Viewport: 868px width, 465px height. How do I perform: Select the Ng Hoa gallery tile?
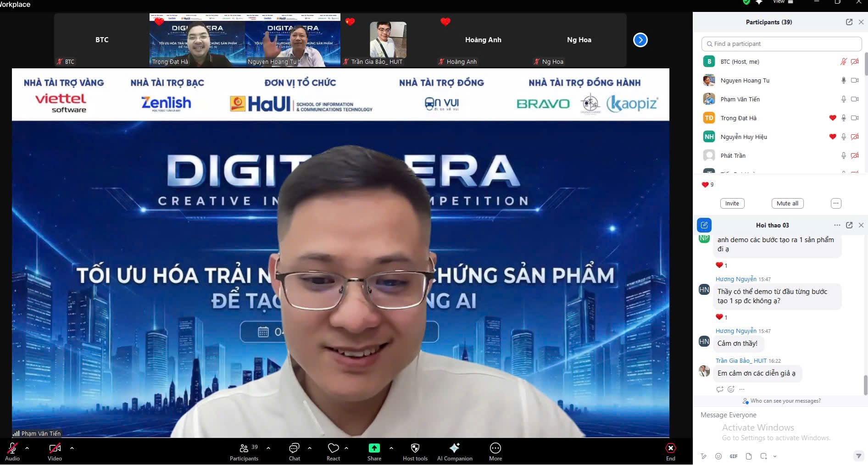pos(579,40)
